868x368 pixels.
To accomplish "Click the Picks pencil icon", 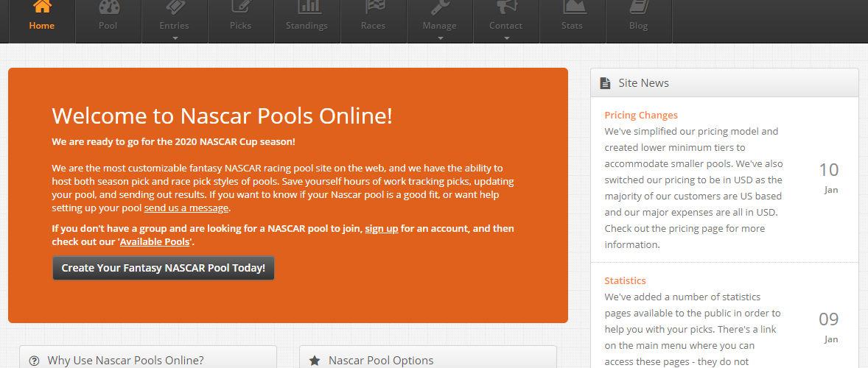I will tap(241, 6).
